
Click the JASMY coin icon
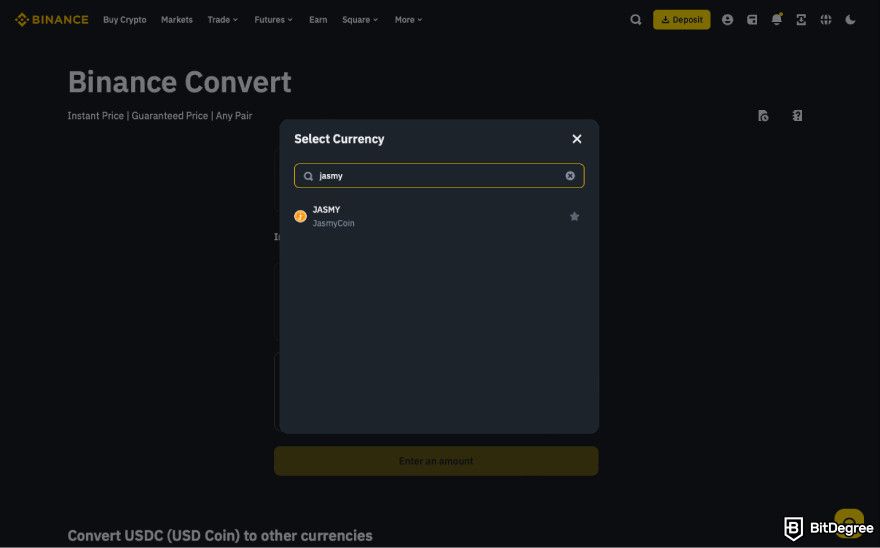(x=300, y=216)
